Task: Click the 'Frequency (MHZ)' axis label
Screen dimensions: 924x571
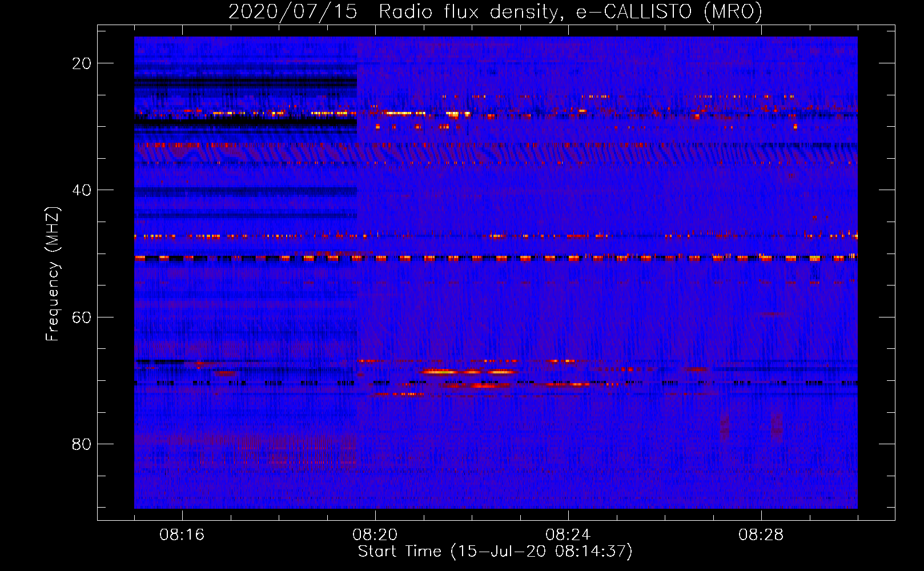Action: click(x=53, y=274)
